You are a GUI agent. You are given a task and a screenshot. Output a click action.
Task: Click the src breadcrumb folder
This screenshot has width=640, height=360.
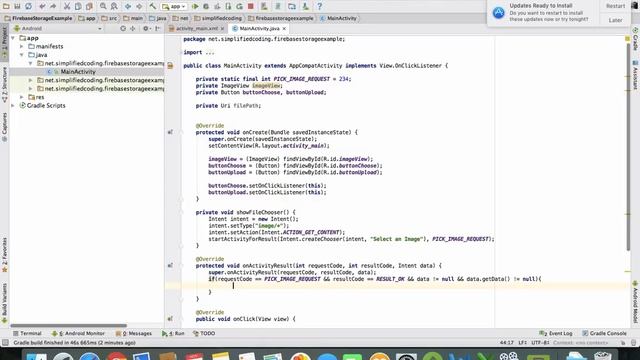(109, 18)
